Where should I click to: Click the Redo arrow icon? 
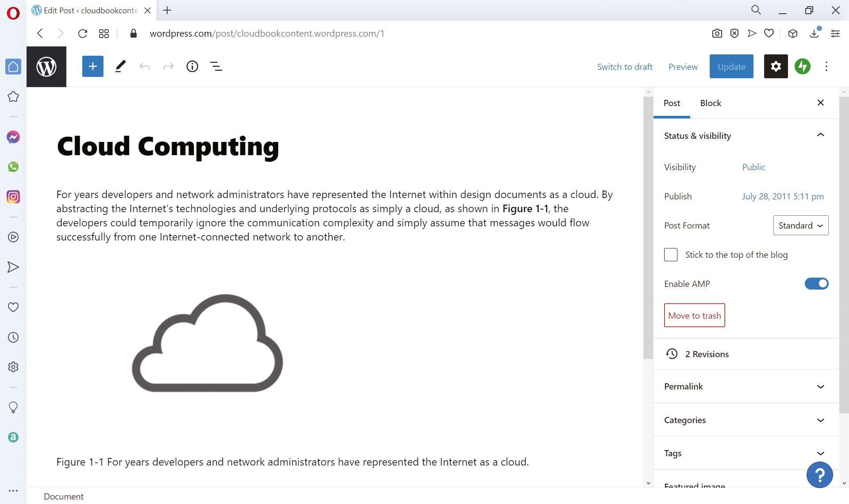click(168, 66)
